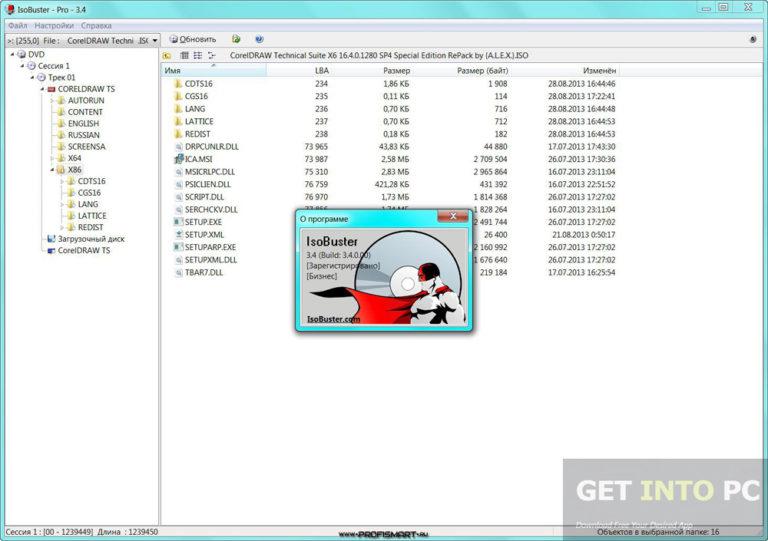
Task: Click the IsoBuster app icon in title bar
Action: (x=10, y=9)
